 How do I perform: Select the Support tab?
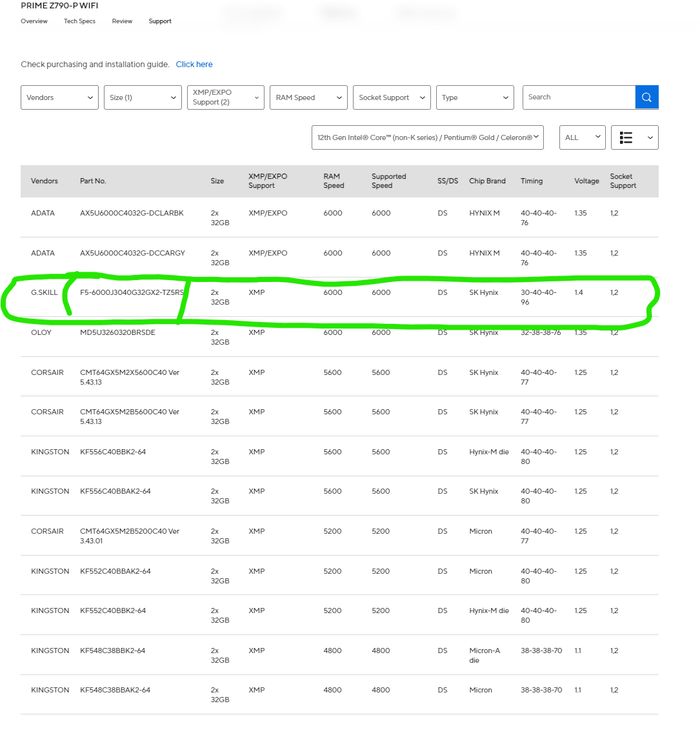160,21
